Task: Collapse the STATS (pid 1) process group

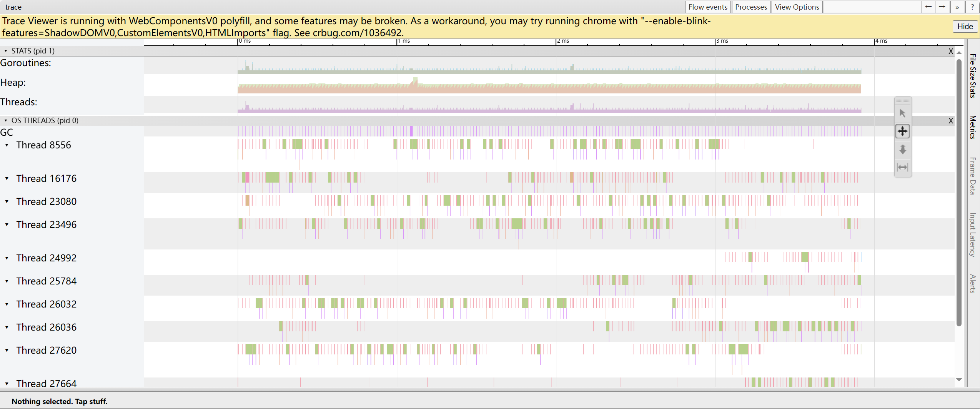Action: 6,51
